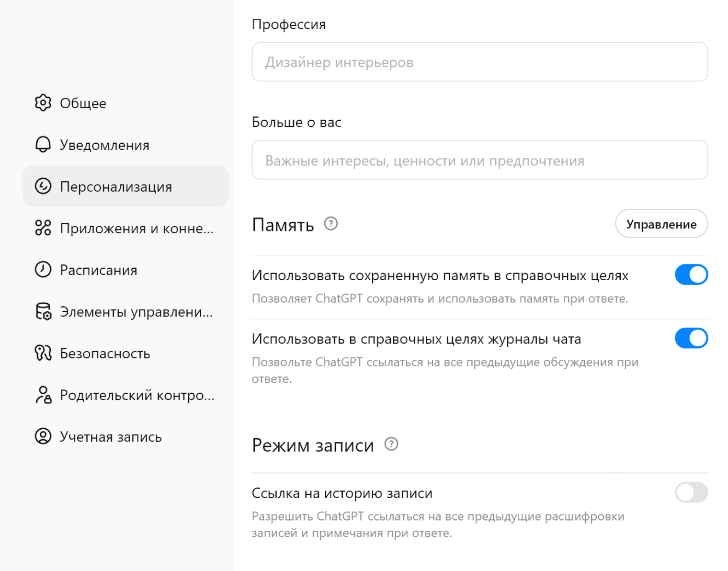Screen dimensions: 728x571
Task: Click the Персонализация sidebar icon
Action: point(43,186)
